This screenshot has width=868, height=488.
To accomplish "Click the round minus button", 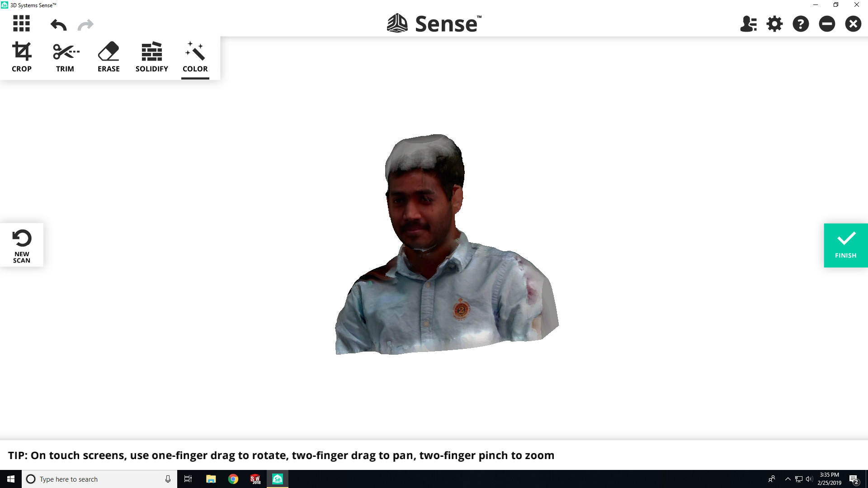I will (x=827, y=24).
